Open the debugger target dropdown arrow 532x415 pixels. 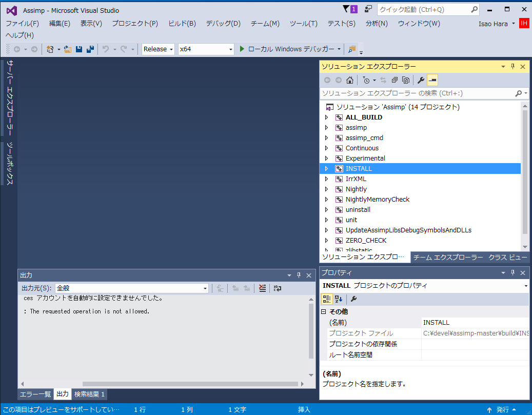(339, 49)
